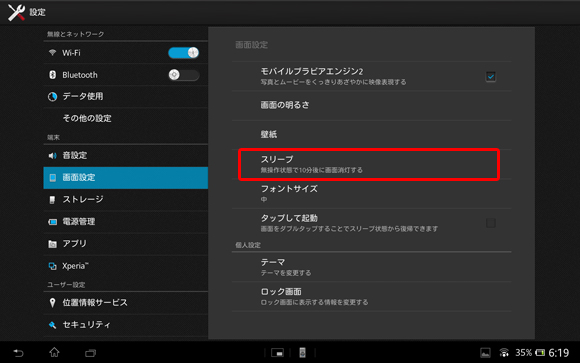580x363 pixels.
Task: Open the recent apps view
Action: 90,353
